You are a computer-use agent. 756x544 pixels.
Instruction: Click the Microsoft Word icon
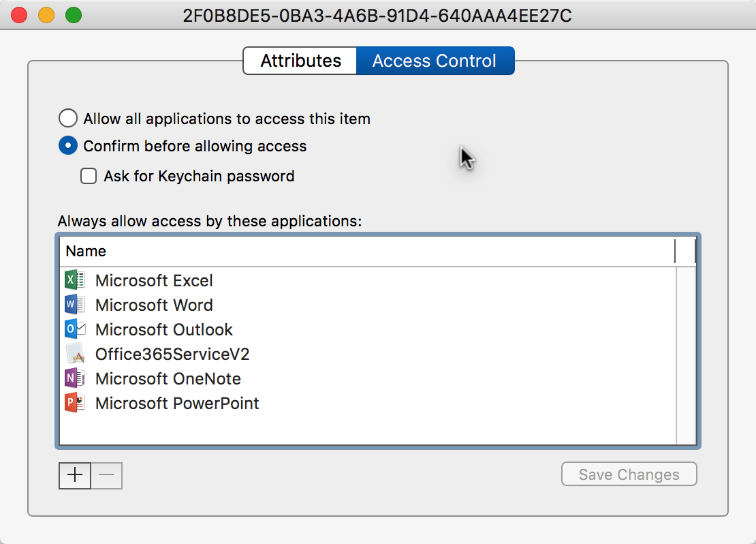pos(74,305)
